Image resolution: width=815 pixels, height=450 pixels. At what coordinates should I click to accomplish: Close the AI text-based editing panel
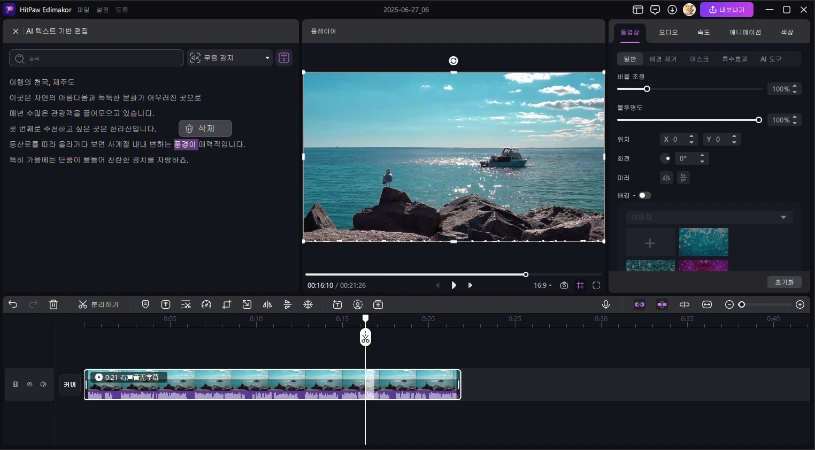15,31
